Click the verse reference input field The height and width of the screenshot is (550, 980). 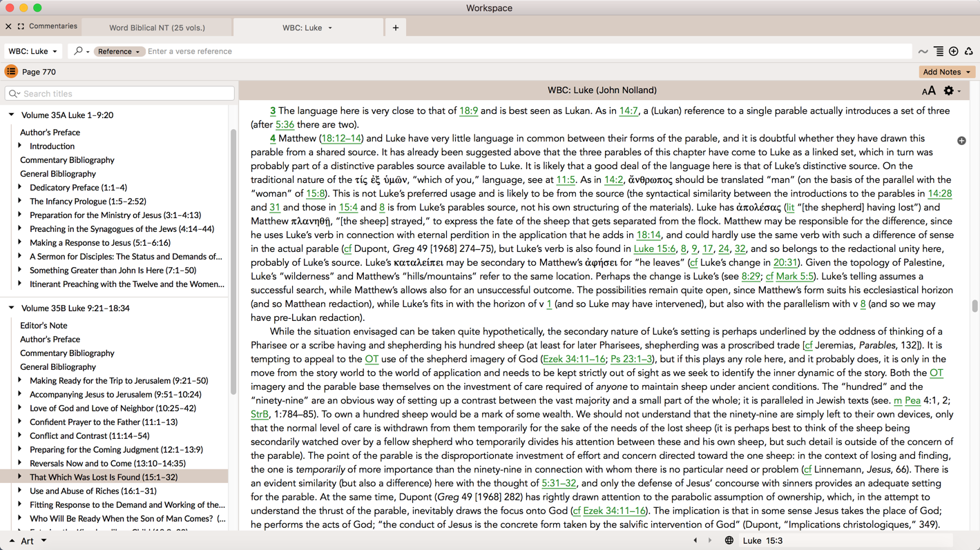528,52
